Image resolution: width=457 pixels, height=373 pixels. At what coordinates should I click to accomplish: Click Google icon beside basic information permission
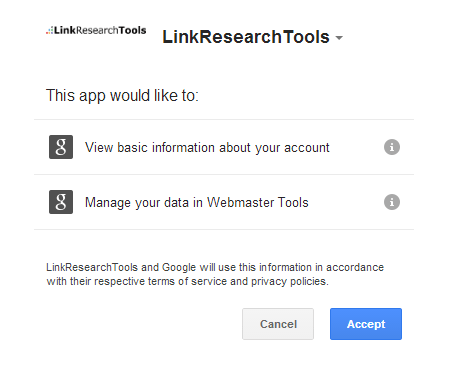(x=61, y=147)
